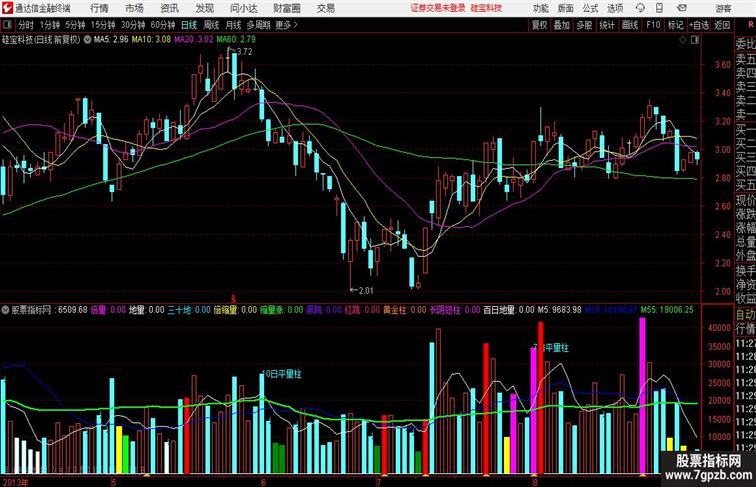Click the 证券交易未登录 login link
The width and height of the screenshot is (756, 487).
438,8
